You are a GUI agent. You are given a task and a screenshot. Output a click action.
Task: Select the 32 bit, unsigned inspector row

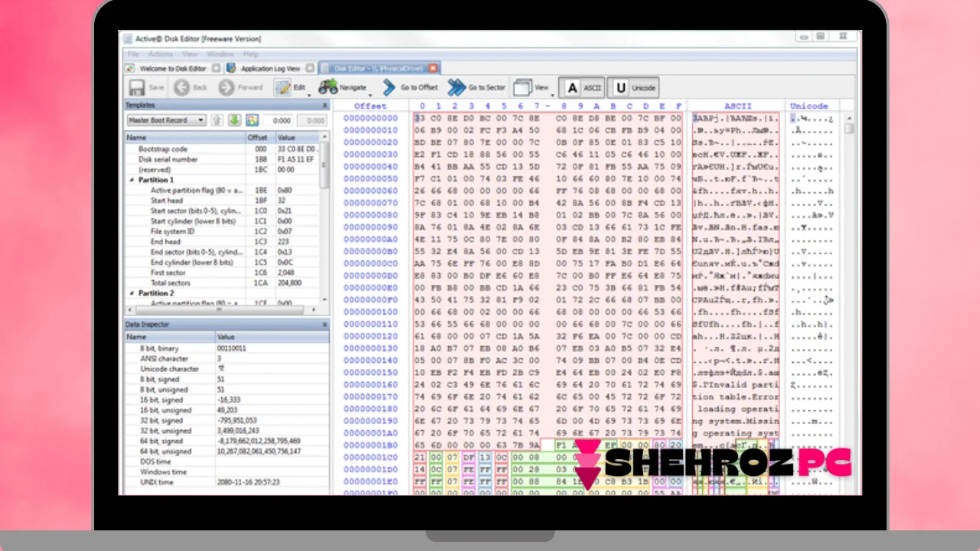tap(227, 431)
